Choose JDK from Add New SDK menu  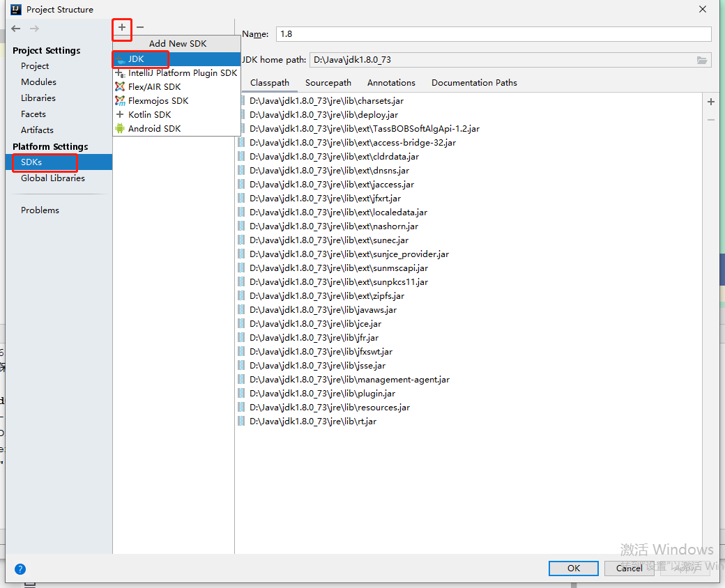(x=176, y=59)
